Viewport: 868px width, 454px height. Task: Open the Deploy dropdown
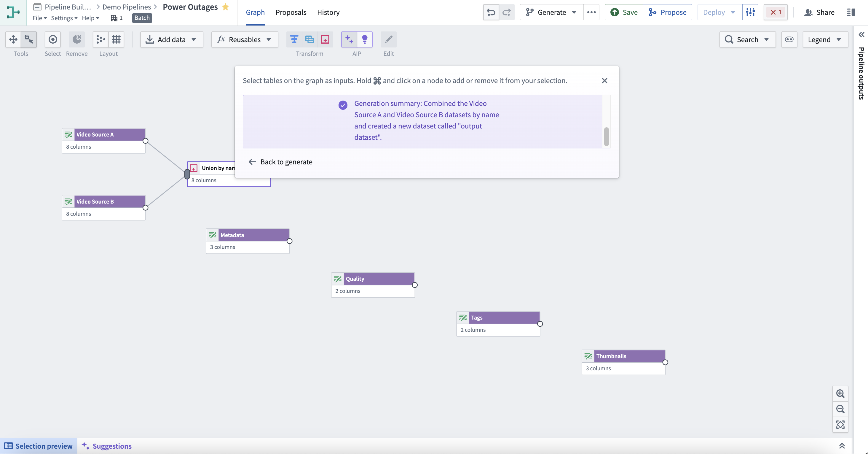pos(719,12)
